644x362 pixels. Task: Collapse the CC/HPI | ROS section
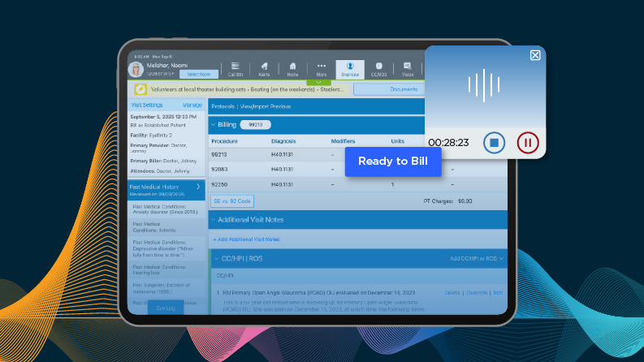(x=217, y=259)
